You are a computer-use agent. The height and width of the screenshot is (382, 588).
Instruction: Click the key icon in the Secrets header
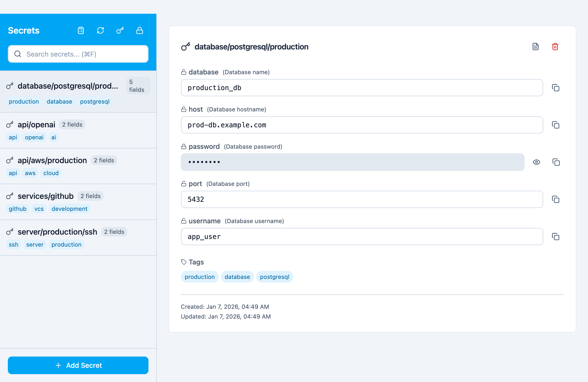click(120, 30)
